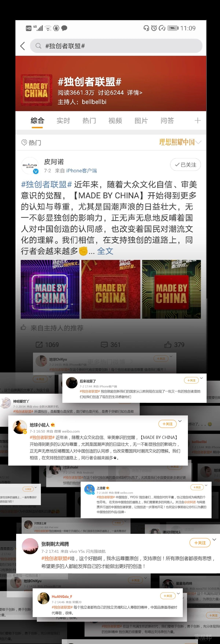Open MADE BY CHINA topic cover image

pyautogui.click(x=36, y=90)
